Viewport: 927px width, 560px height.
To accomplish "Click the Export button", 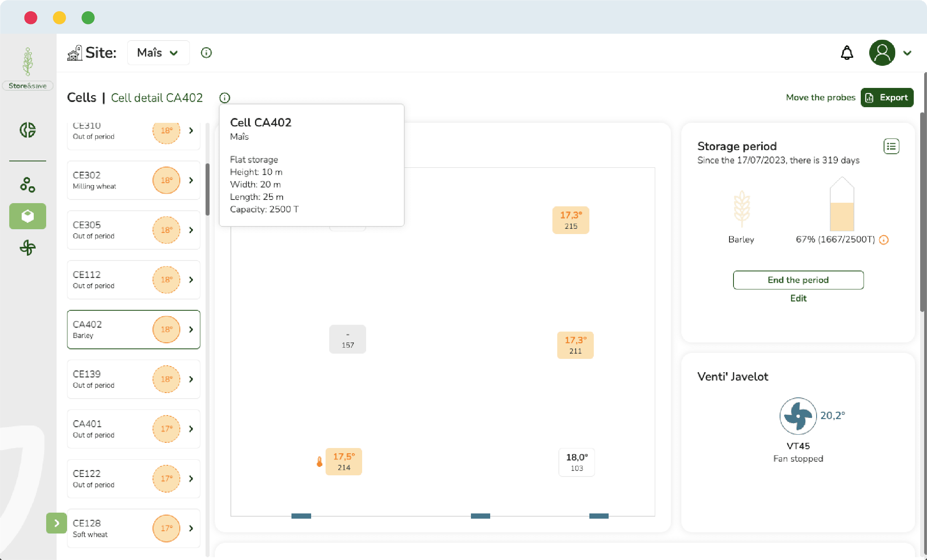I will [887, 98].
